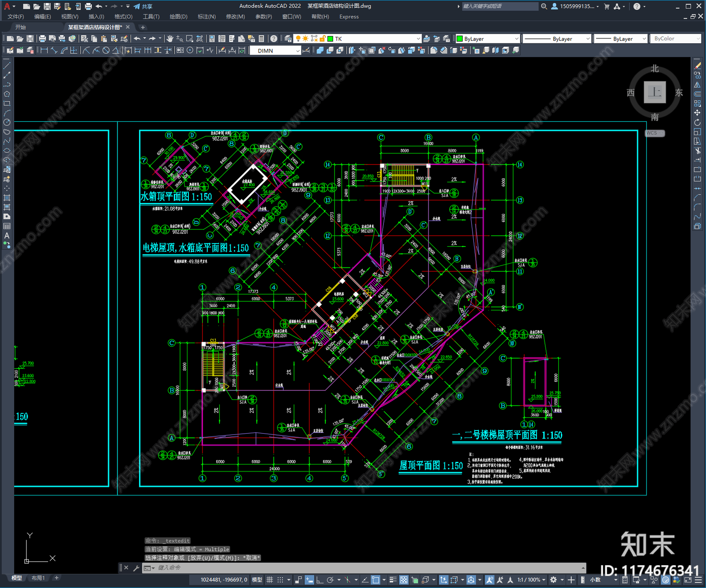Open the green ByLayer color dropdown
The image size is (706, 588).
[487, 39]
